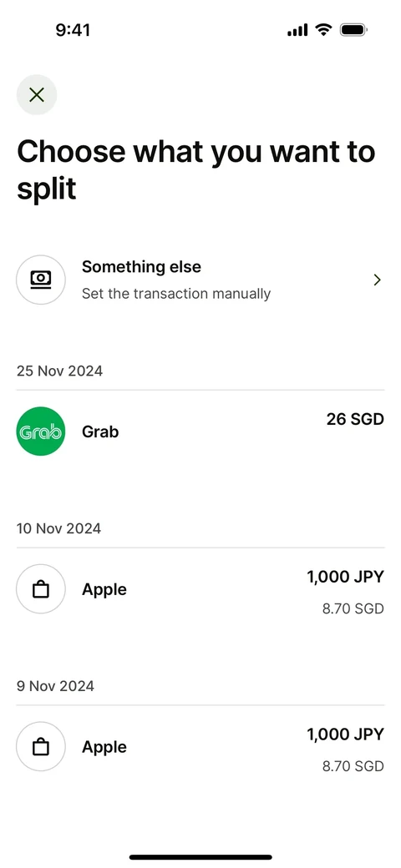
Task: Tap the 9:41 clock in status bar
Action: click(74, 30)
